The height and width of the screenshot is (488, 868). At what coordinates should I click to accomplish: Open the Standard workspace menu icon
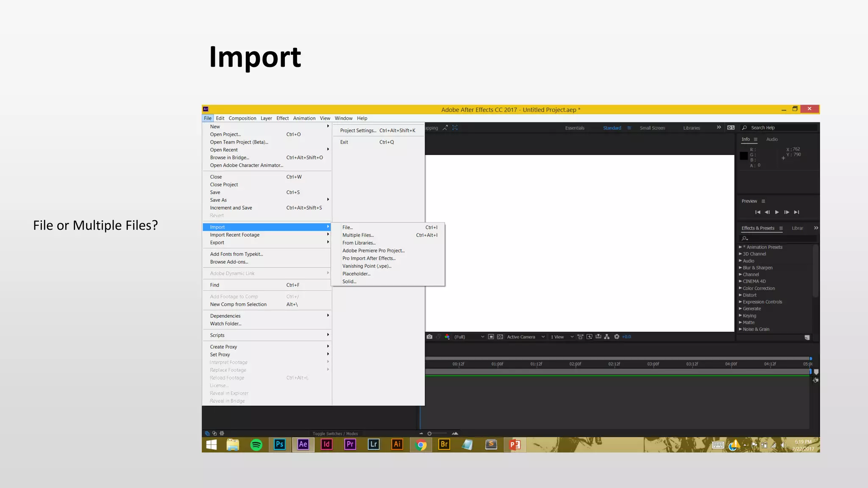click(x=629, y=128)
